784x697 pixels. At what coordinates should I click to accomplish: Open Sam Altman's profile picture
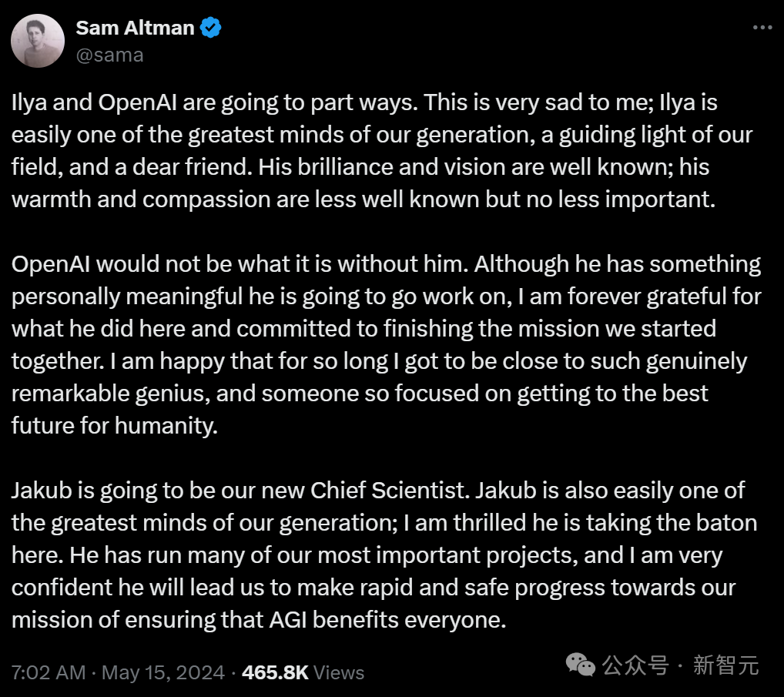pos(38,41)
